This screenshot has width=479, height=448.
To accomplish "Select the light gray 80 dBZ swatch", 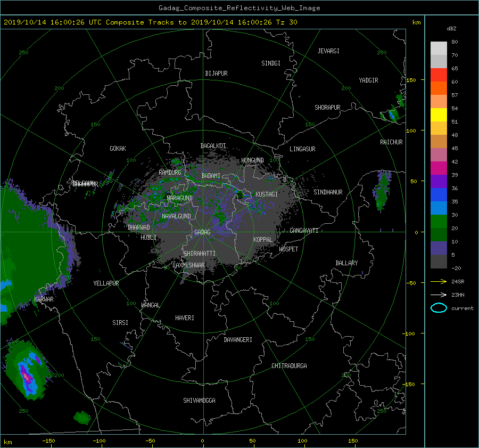I will click(439, 48).
